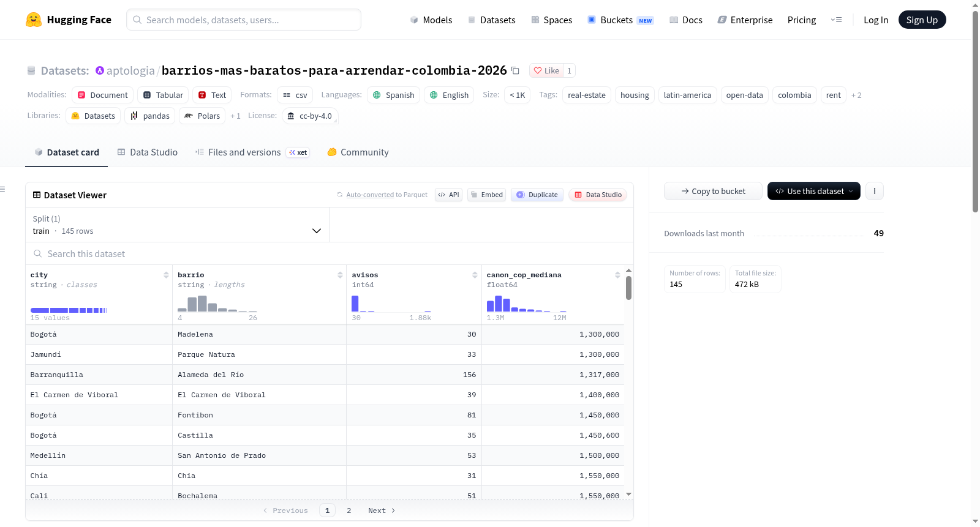The height and width of the screenshot is (527, 980).
Task: Select the Polars library tag
Action: click(202, 116)
